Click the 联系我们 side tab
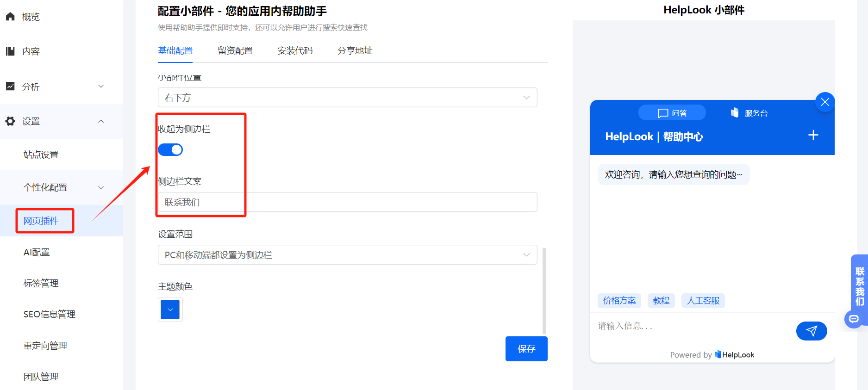 (x=859, y=286)
